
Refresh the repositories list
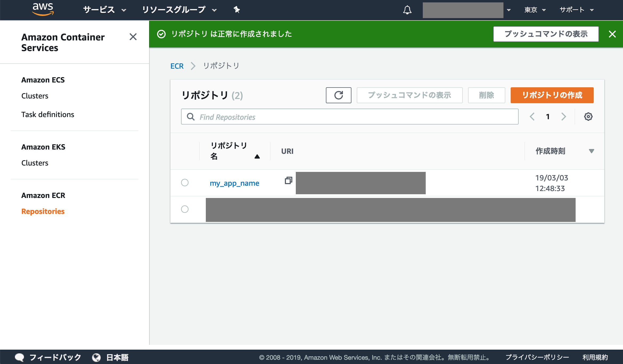pyautogui.click(x=338, y=95)
